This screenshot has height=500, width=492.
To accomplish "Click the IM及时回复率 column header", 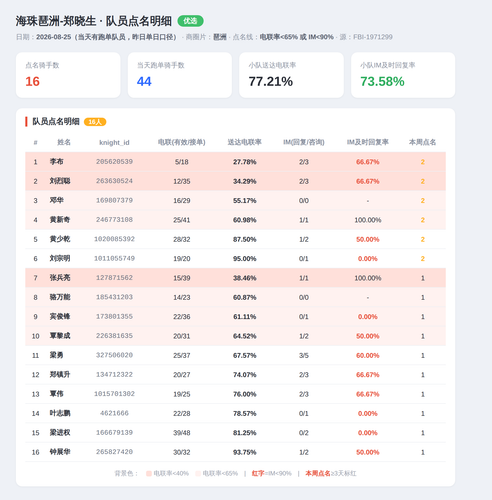I will click(368, 142).
